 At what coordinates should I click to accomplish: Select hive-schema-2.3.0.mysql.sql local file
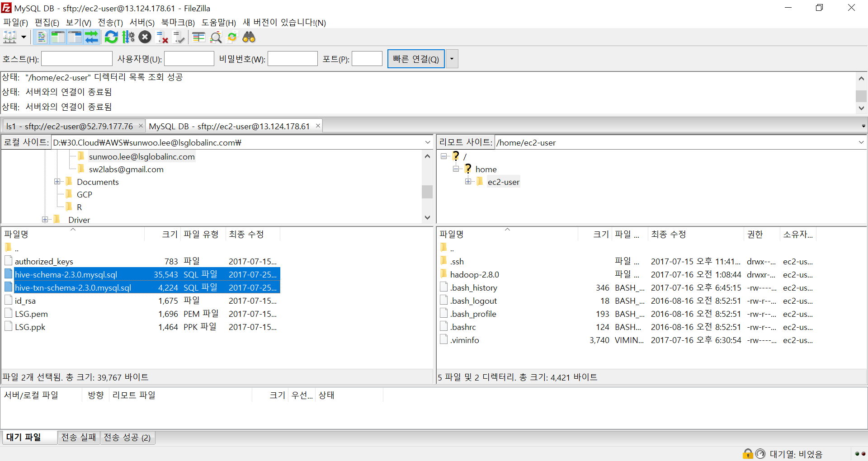tap(140, 274)
